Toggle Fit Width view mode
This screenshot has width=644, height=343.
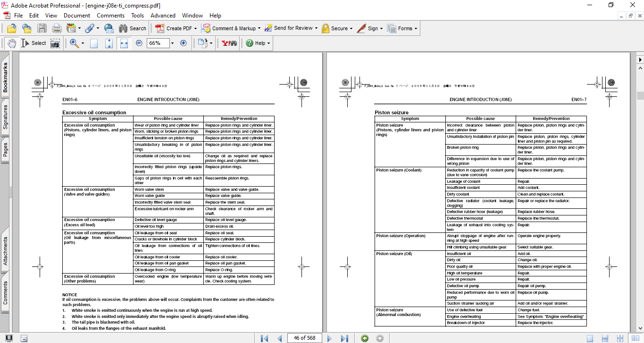tap(124, 43)
